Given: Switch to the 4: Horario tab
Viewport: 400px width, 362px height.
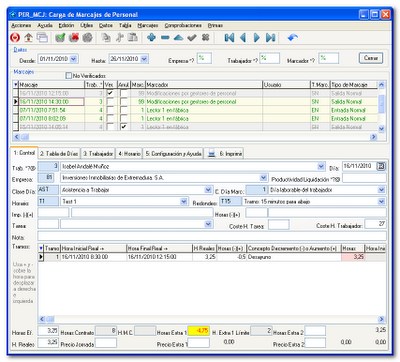Looking at the screenshot, I should tap(129, 154).
